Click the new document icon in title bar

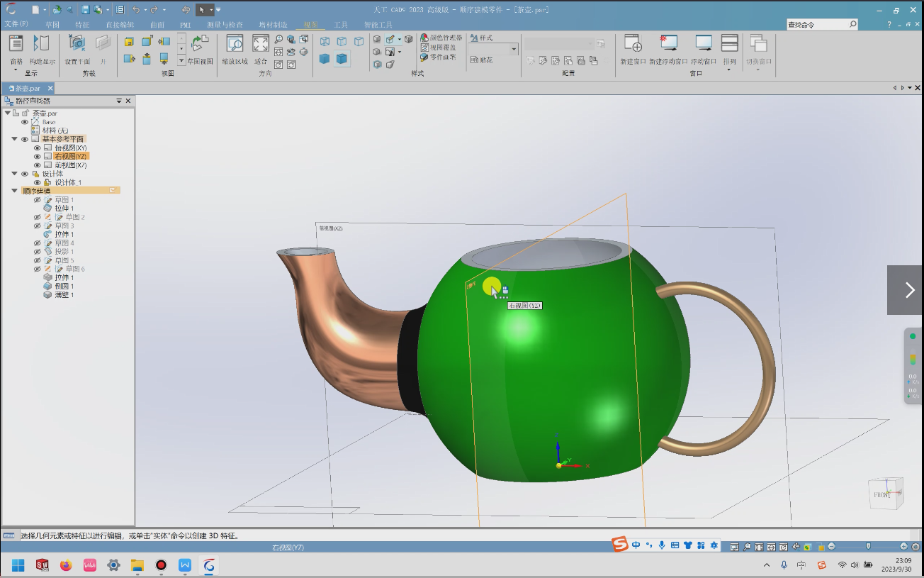(35, 10)
